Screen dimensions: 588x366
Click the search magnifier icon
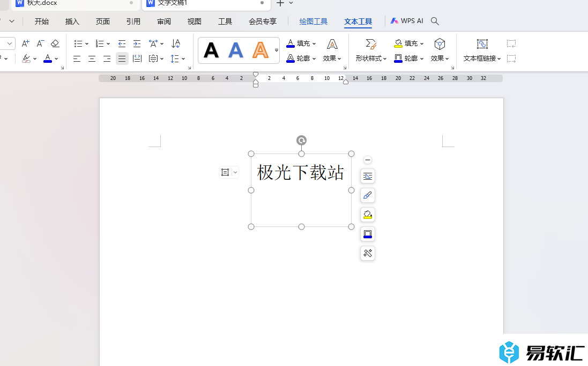pos(435,21)
